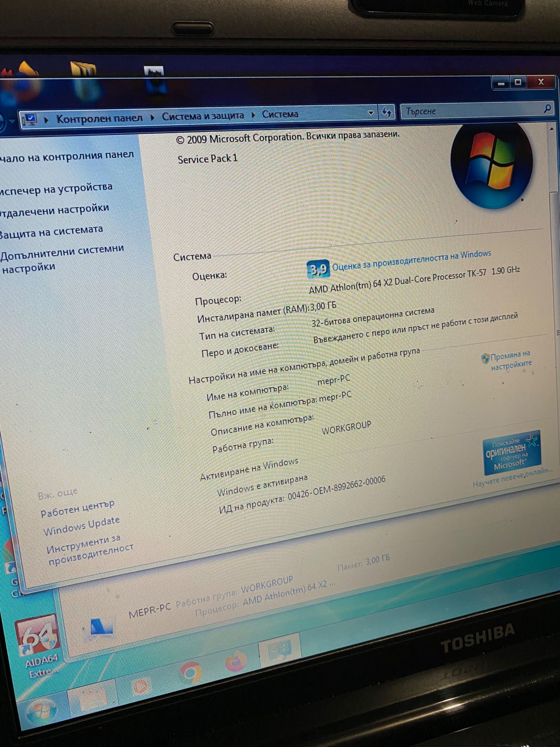Click the magnifier icon in the search box
The image size is (560, 747).
[547, 108]
